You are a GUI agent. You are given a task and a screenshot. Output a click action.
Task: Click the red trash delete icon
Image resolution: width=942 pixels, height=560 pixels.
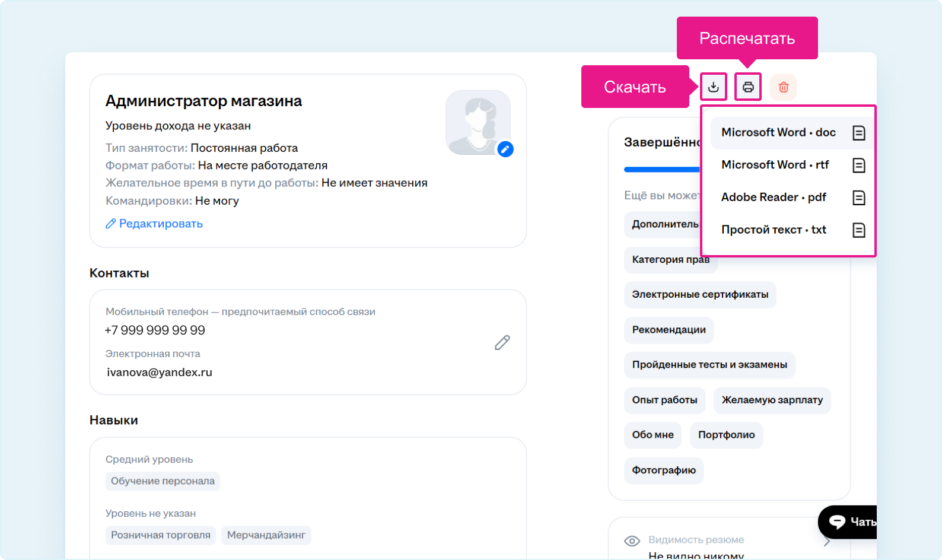(x=783, y=87)
